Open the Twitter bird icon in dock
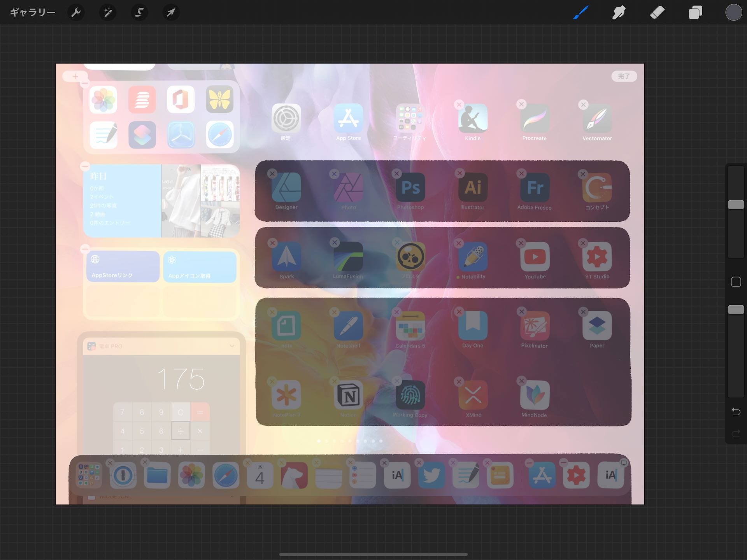747x560 pixels. (x=431, y=475)
